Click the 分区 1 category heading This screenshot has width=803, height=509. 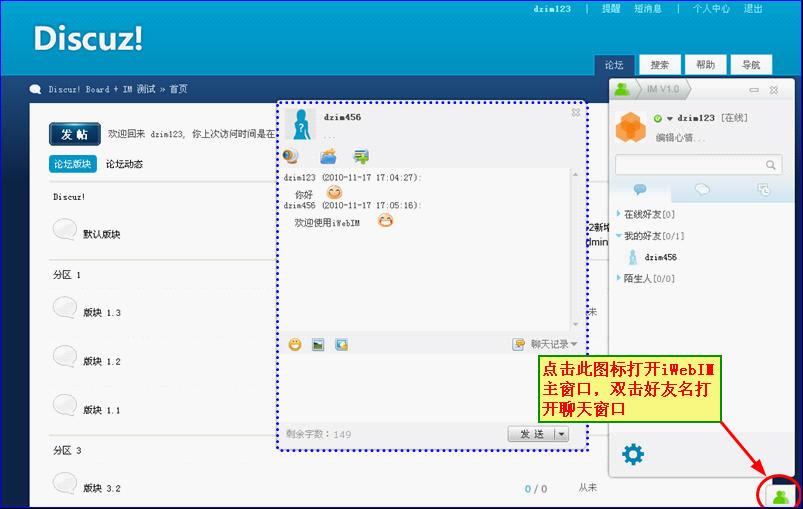[67, 275]
